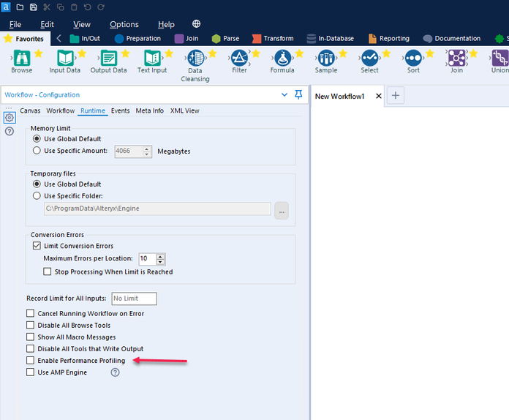Open the folder icon in top toolbar
The width and height of the screenshot is (509, 420).
[x=20, y=7]
